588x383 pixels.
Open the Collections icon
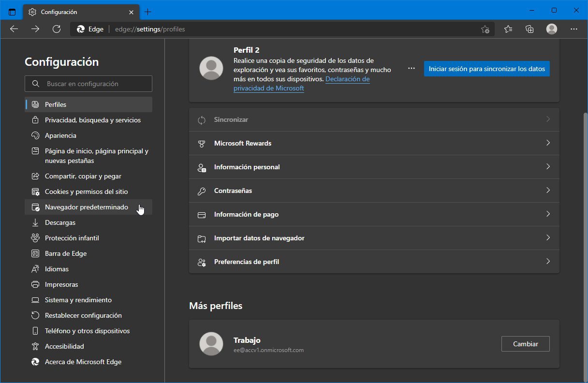click(x=529, y=29)
